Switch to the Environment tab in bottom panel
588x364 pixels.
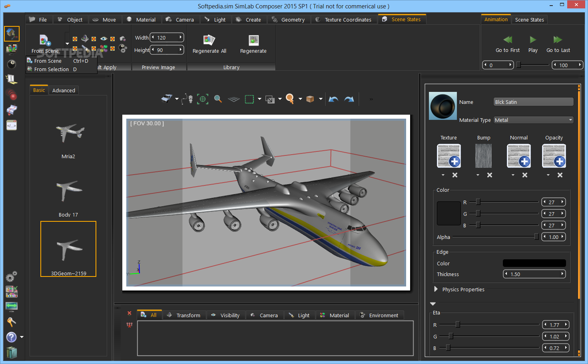pyautogui.click(x=379, y=315)
